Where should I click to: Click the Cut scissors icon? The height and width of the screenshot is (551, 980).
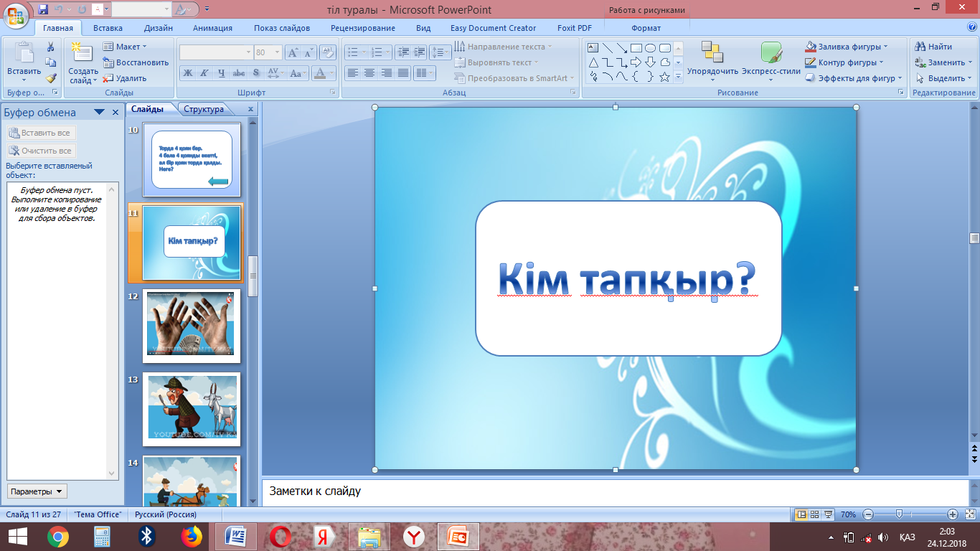click(51, 47)
